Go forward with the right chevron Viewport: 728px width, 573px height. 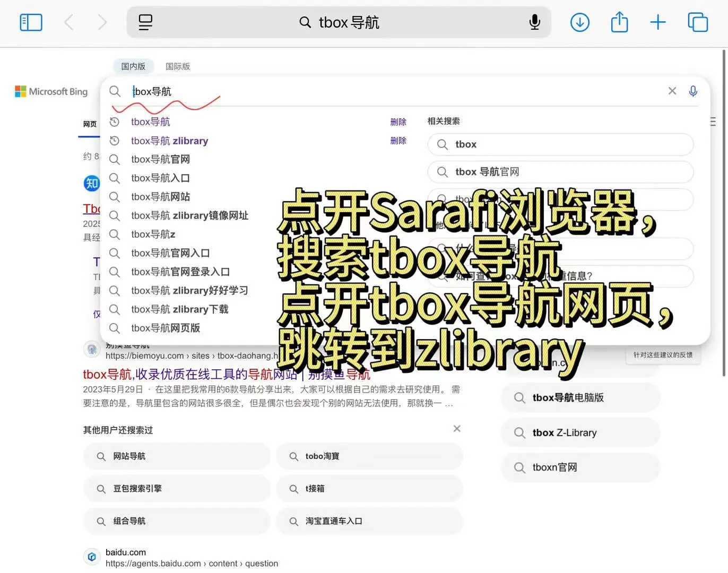102,22
